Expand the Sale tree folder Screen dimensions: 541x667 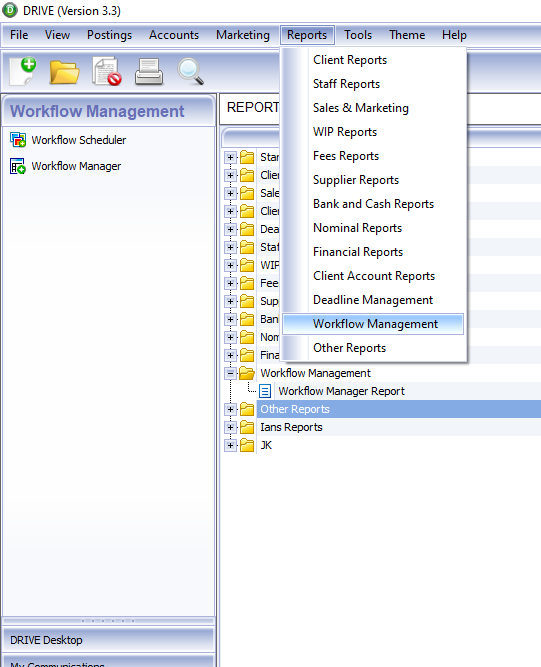pos(231,193)
